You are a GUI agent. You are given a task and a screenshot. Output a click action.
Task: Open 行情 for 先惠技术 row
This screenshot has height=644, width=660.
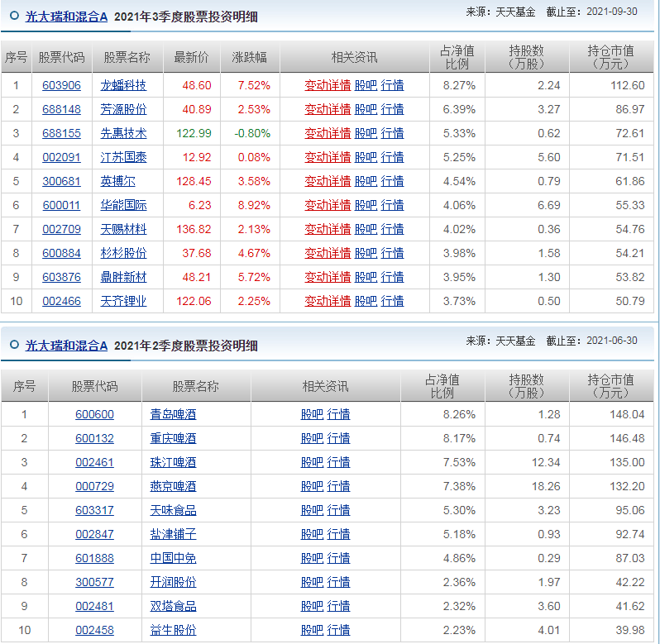(x=392, y=133)
